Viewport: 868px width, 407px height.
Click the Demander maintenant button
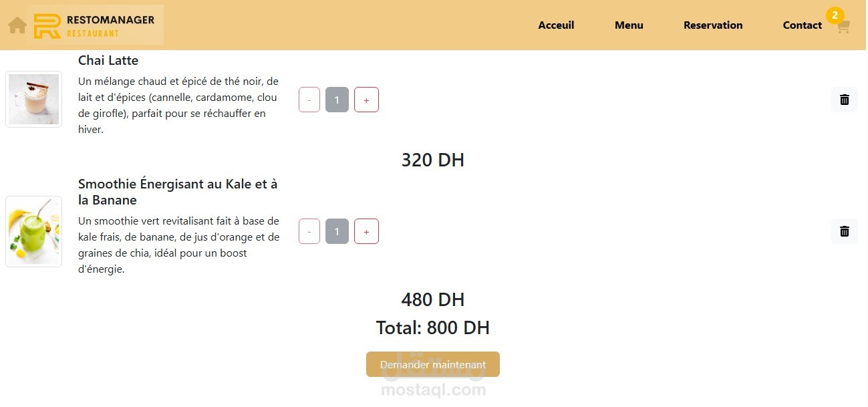(x=433, y=364)
